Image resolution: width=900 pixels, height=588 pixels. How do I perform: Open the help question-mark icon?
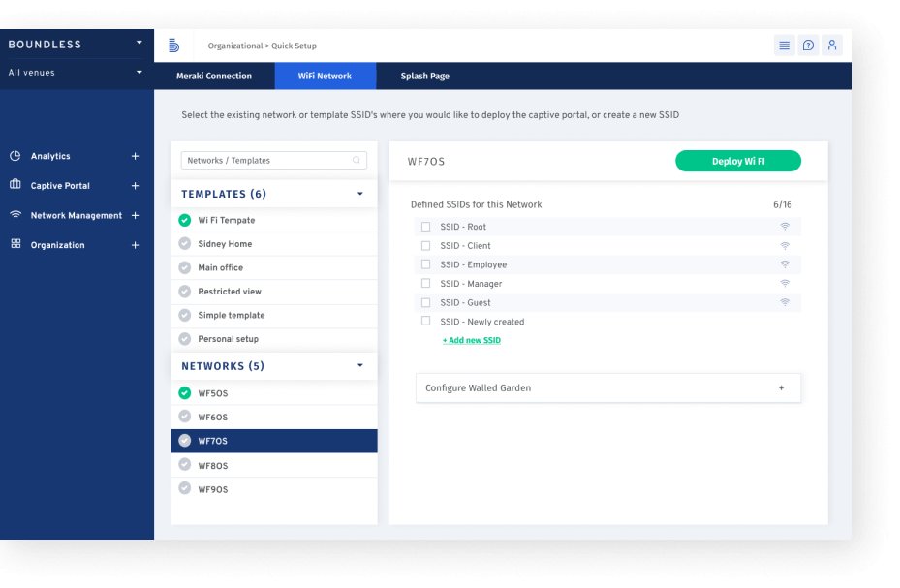point(808,45)
